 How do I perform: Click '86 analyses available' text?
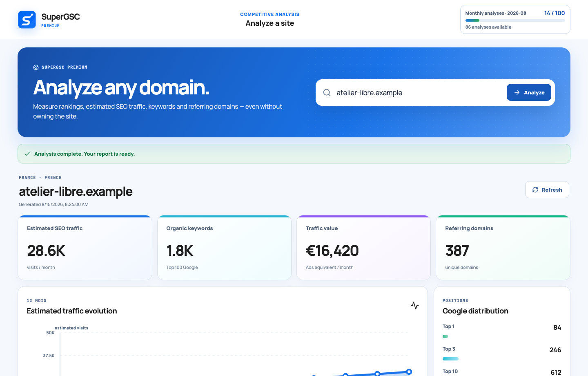click(x=488, y=27)
